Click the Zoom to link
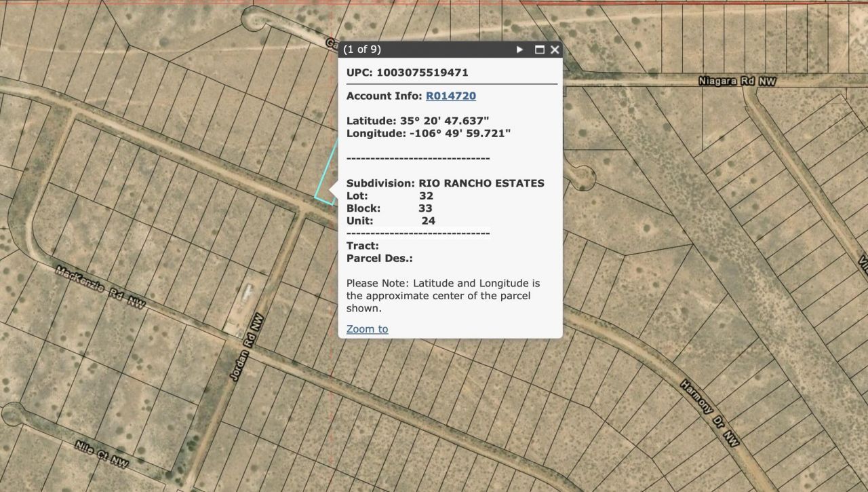This screenshot has height=492, width=868. [x=367, y=329]
